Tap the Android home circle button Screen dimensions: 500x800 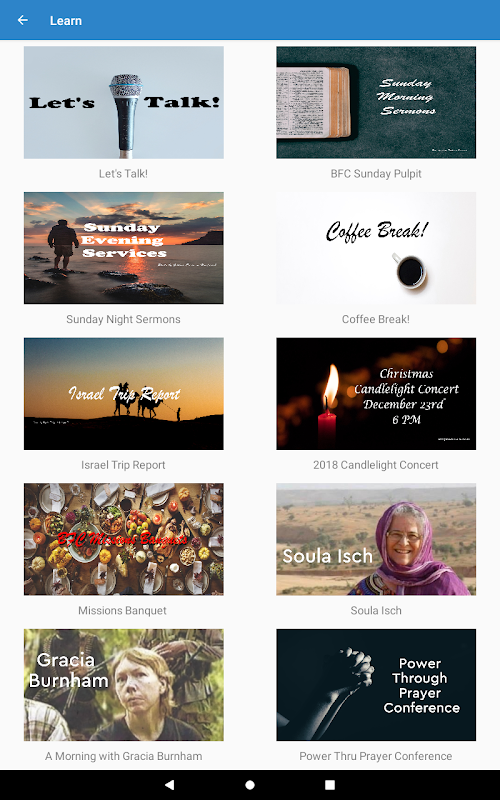(x=250, y=785)
